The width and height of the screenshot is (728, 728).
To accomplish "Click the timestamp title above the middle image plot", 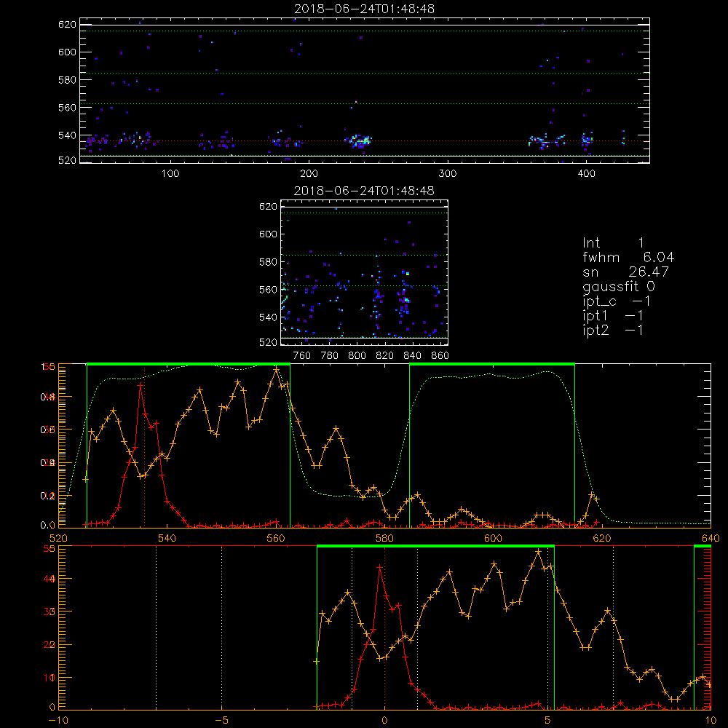I will tap(365, 191).
